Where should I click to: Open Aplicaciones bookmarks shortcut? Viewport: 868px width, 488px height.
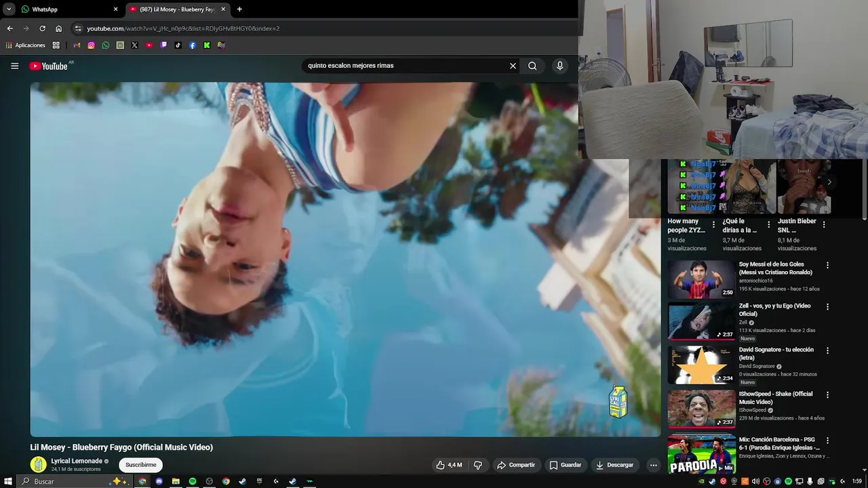click(x=25, y=45)
